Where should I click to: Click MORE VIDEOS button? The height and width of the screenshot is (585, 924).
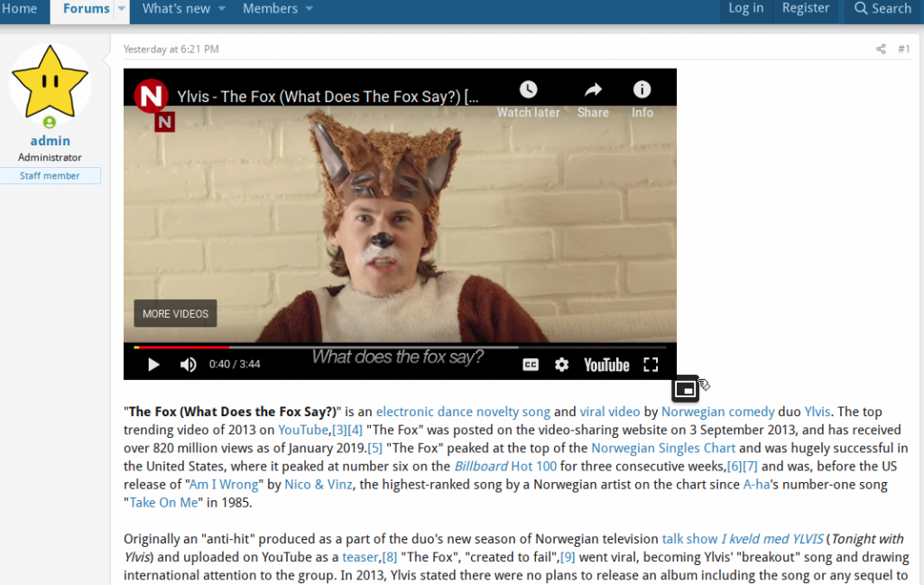tap(175, 314)
